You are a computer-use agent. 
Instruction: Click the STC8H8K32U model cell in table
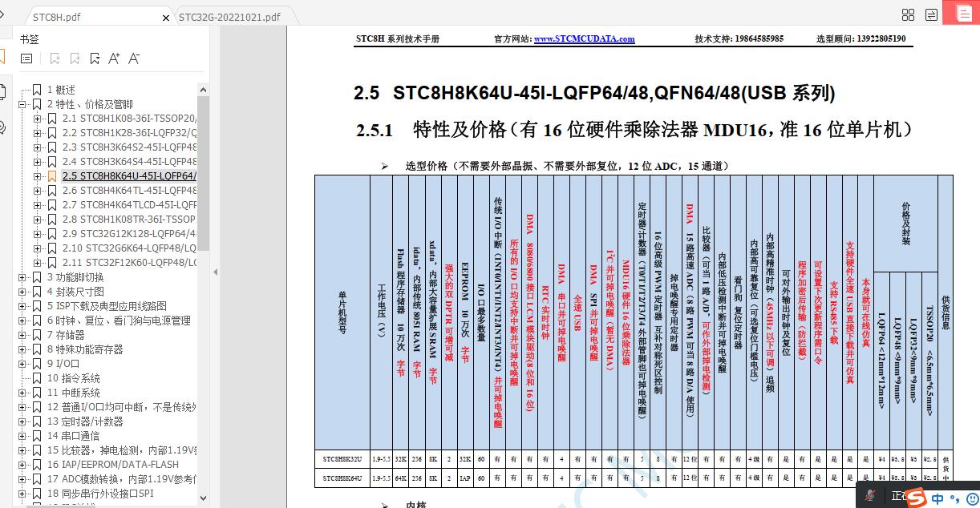coord(342,460)
